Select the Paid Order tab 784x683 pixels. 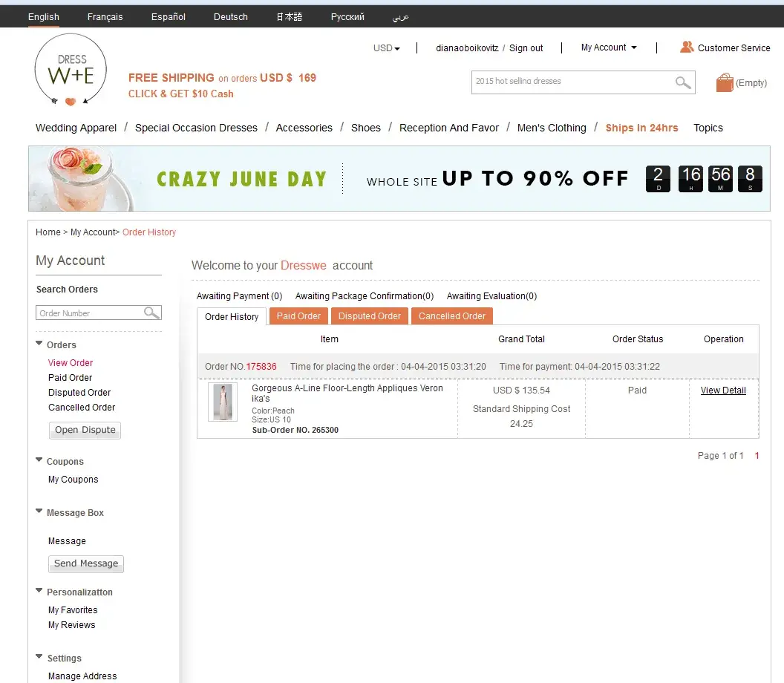tap(298, 316)
